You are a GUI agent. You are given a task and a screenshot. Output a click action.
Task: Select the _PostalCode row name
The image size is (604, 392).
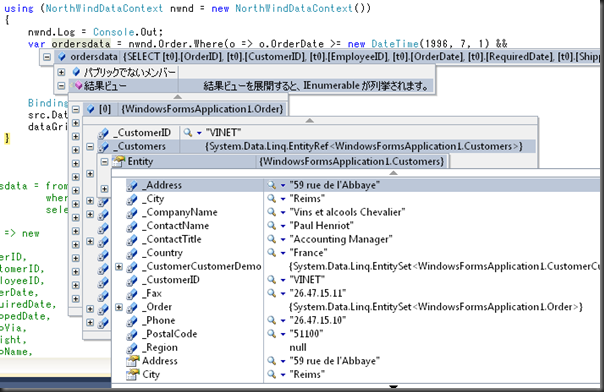(x=170, y=334)
